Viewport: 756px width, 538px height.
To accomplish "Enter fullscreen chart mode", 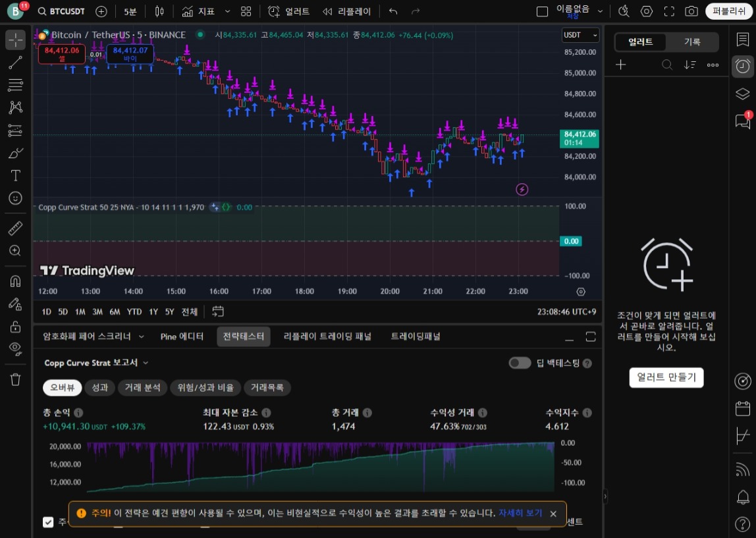I will coord(669,12).
